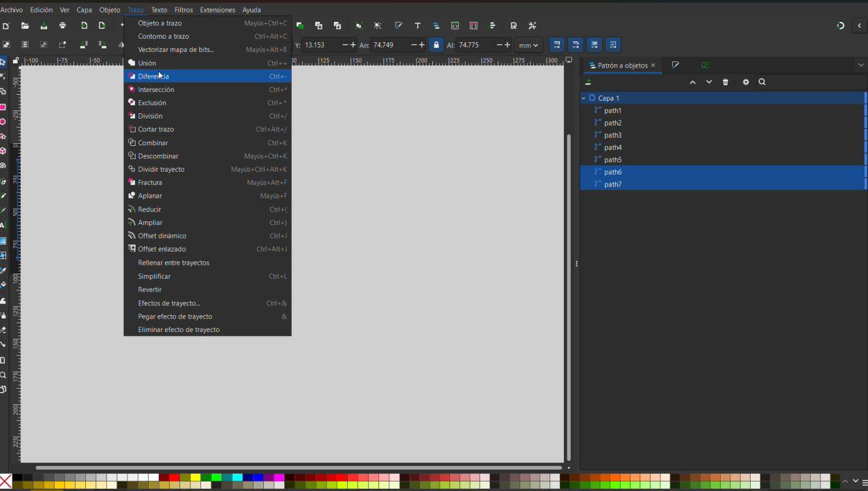The height and width of the screenshot is (491, 868).
Task: Select path6 in the objects list
Action: (x=723, y=172)
